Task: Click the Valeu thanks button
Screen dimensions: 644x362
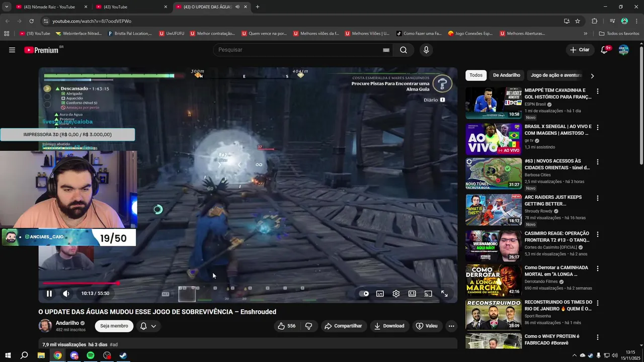Action: 427,326
